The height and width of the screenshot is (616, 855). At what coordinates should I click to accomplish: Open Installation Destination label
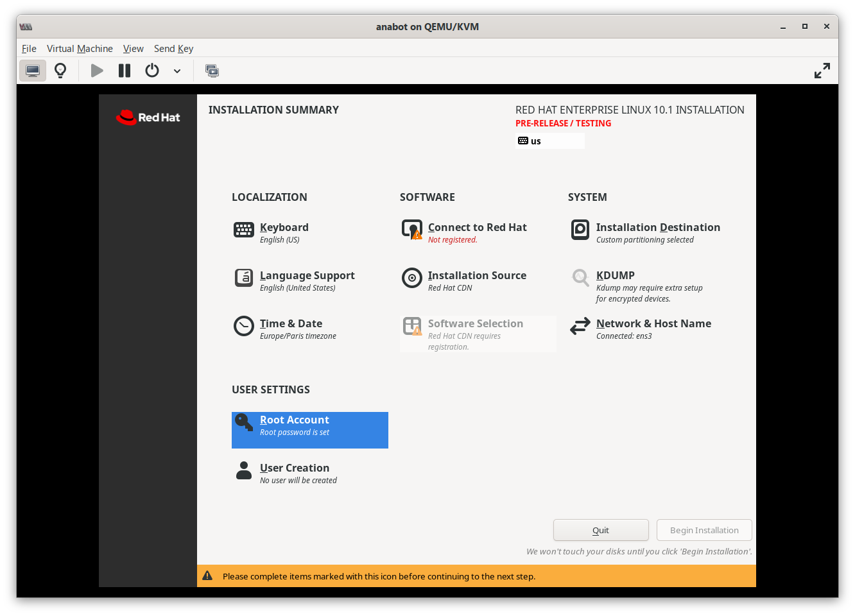658,227
